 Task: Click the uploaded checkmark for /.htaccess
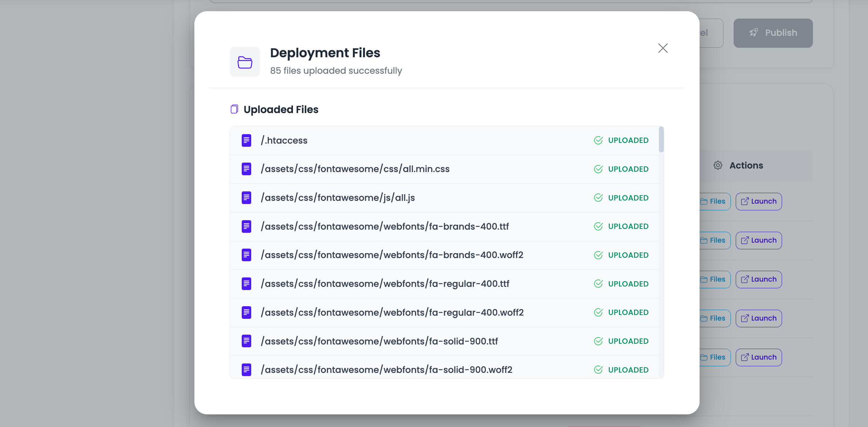pos(599,140)
